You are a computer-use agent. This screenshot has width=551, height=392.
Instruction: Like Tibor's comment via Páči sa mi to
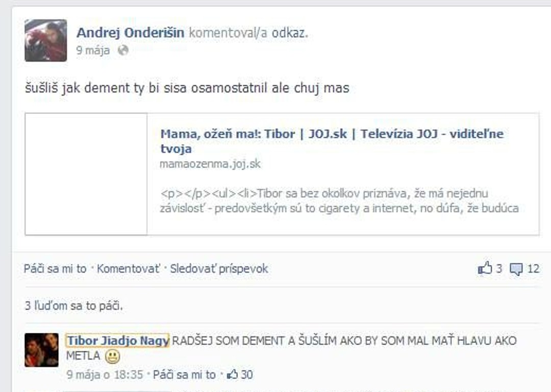tap(184, 375)
